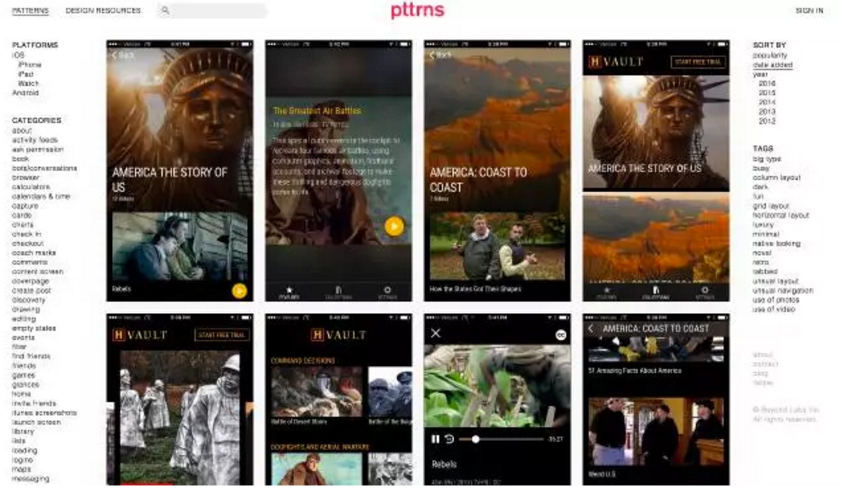Close the Rebels video player with X
Image resolution: width=848 pixels, height=504 pixels.
[x=435, y=333]
